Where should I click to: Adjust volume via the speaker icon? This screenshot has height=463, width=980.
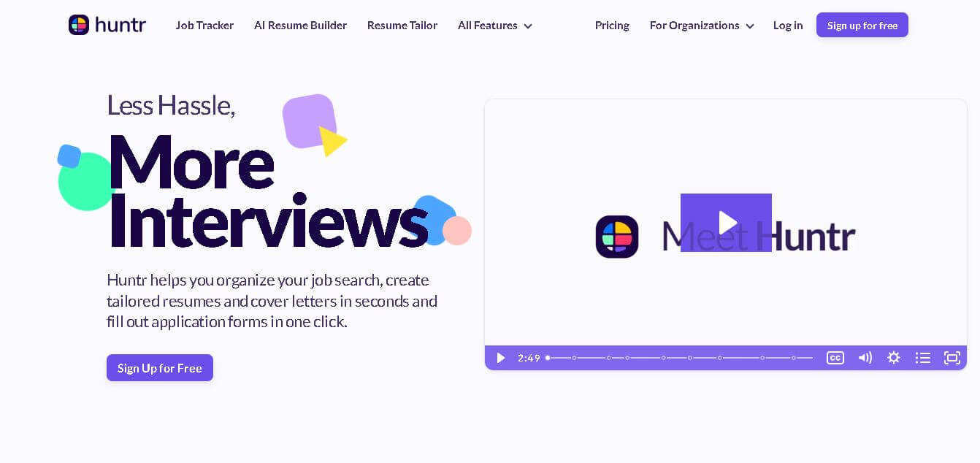[865, 358]
